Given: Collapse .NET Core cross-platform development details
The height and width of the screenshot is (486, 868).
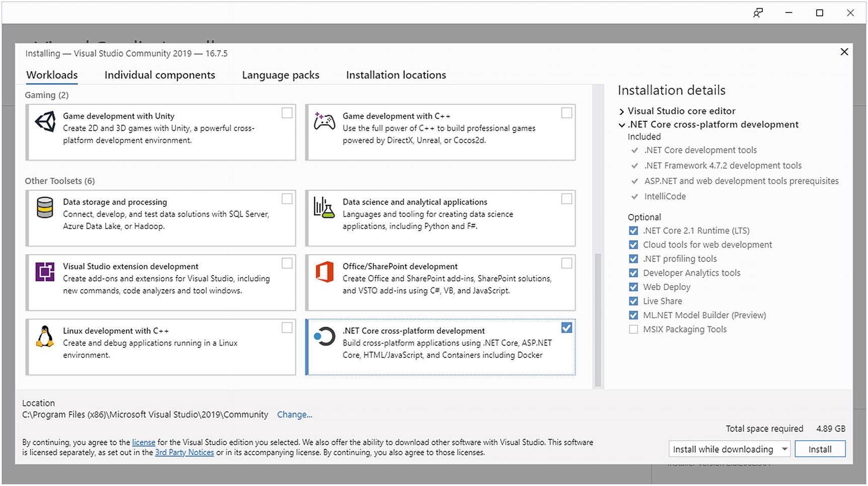Looking at the screenshot, I should (x=622, y=125).
